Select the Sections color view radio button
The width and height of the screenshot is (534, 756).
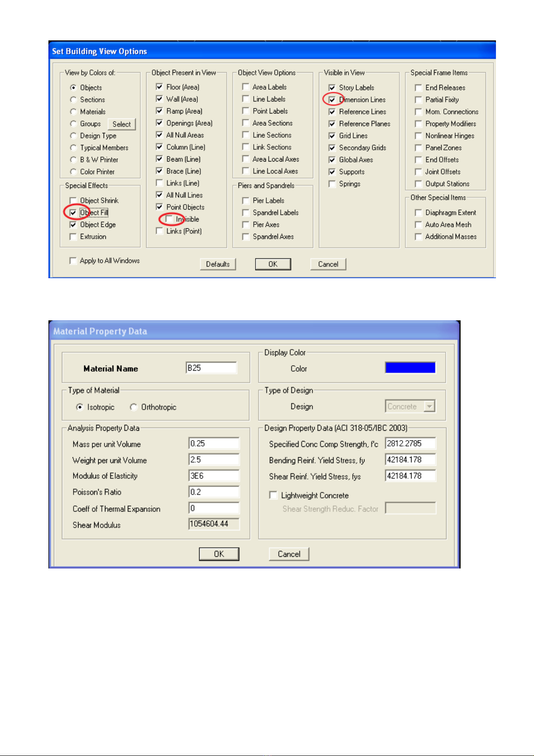[73, 100]
